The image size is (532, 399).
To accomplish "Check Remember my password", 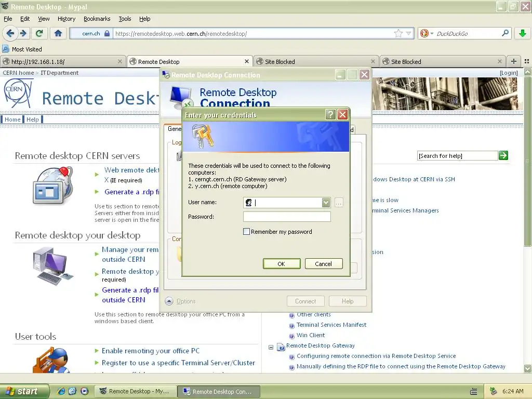I will pos(247,232).
